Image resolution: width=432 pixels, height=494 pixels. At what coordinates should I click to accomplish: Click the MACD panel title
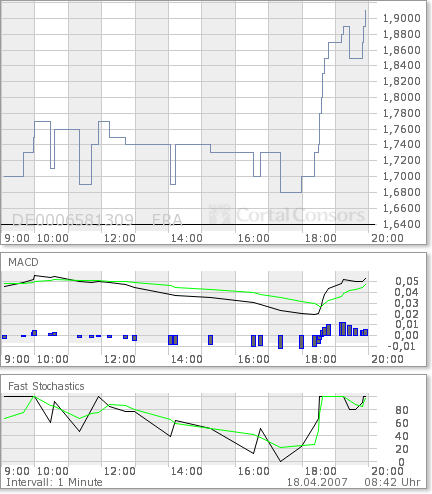[23, 262]
